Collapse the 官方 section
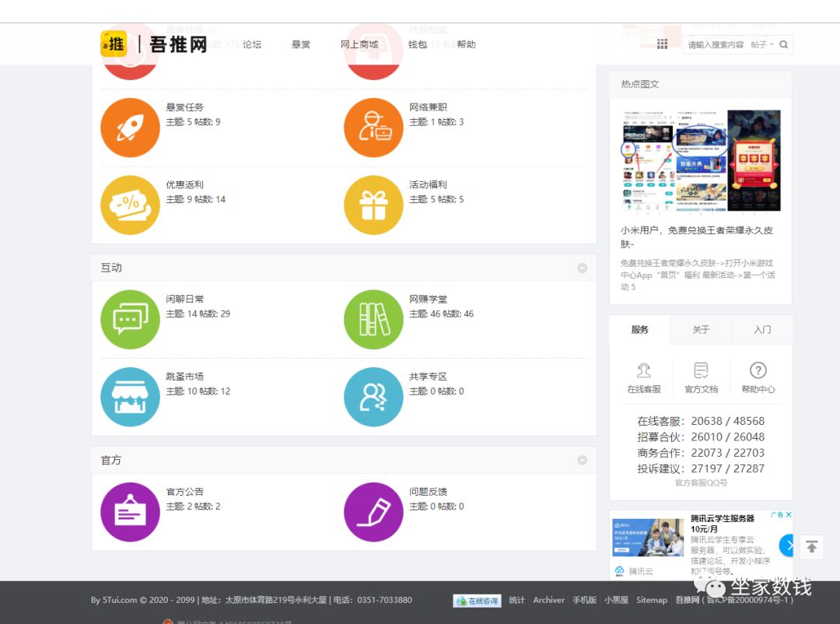The width and height of the screenshot is (840, 624). 582,461
